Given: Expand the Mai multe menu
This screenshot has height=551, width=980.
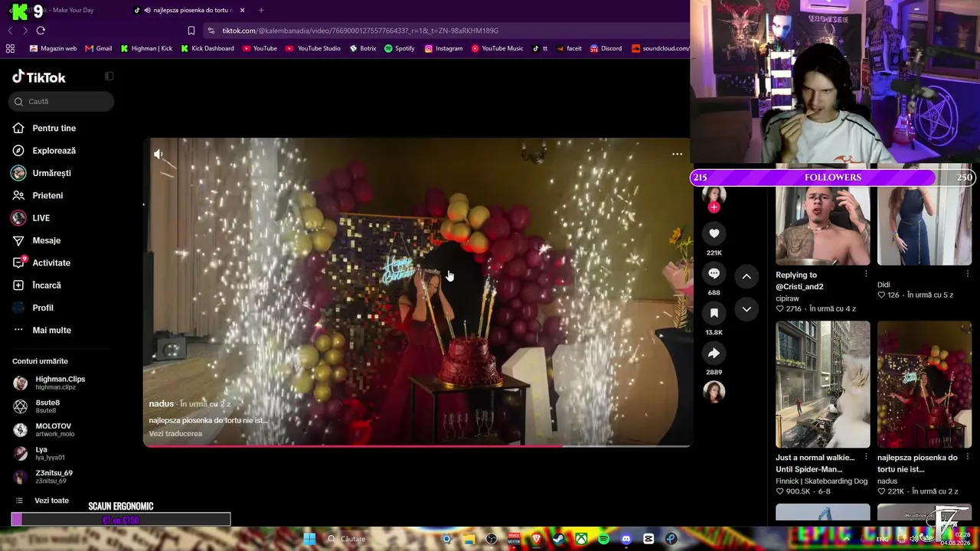Looking at the screenshot, I should point(41,330).
